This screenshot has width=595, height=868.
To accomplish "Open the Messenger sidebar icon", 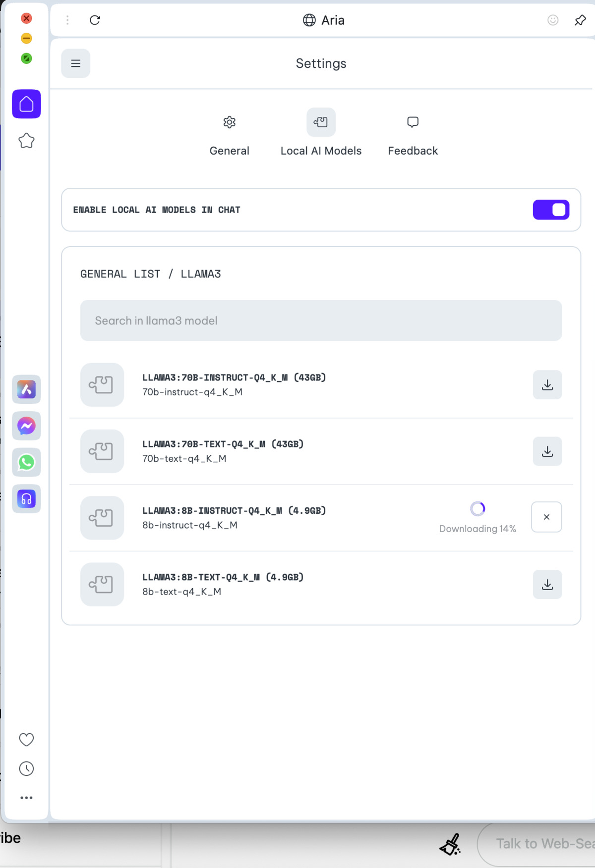I will 27,426.
